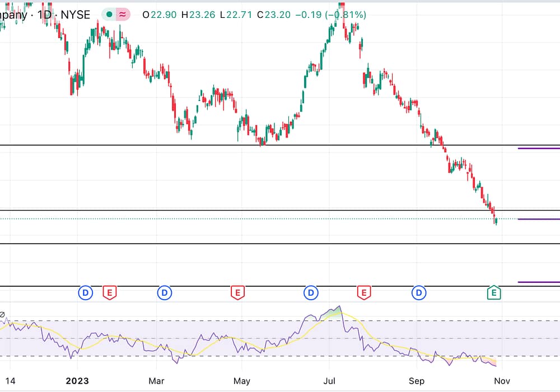Select the uppermost purple line segment at right
The image size is (560, 392).
[x=538, y=148]
